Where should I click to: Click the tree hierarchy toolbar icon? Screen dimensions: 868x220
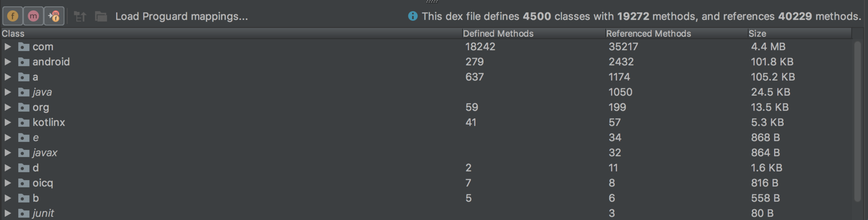coord(80,17)
